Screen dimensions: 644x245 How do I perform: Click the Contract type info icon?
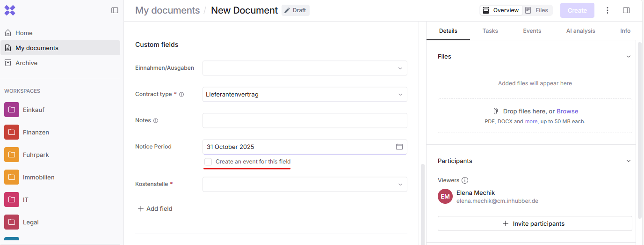pyautogui.click(x=181, y=94)
